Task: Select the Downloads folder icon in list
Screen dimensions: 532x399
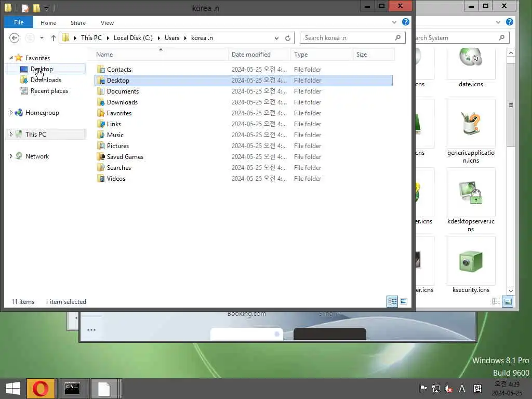Action: pos(101,102)
